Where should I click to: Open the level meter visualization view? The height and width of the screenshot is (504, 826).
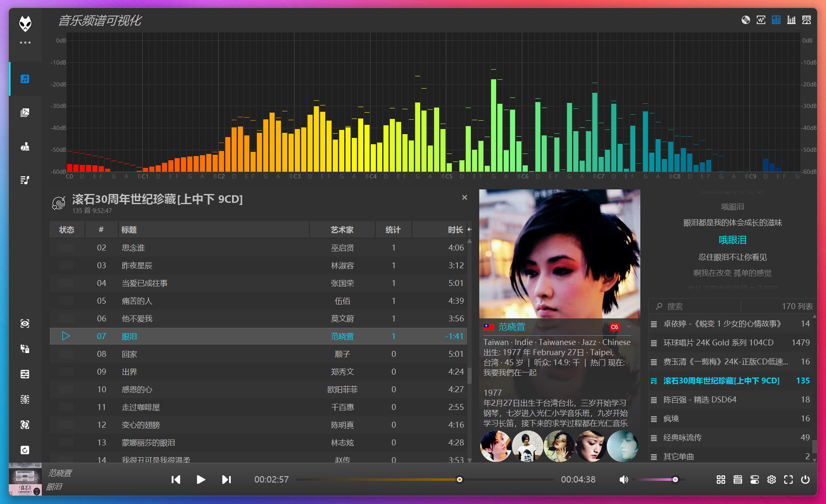[x=807, y=20]
